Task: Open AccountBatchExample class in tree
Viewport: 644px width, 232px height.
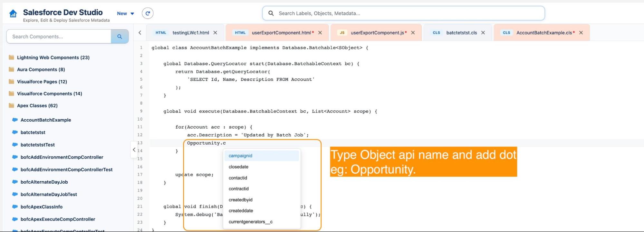Action: coord(46,120)
